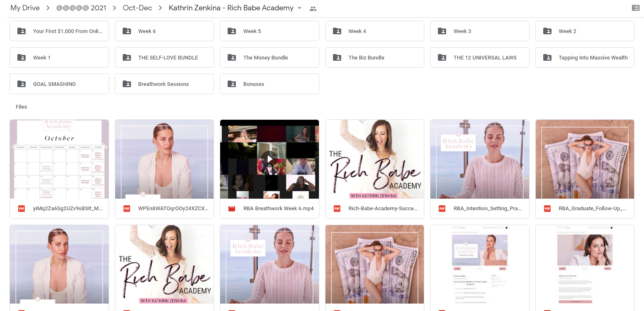The width and height of the screenshot is (644, 311).
Task: Click shared folder icon of Money Bundle
Action: click(x=232, y=57)
